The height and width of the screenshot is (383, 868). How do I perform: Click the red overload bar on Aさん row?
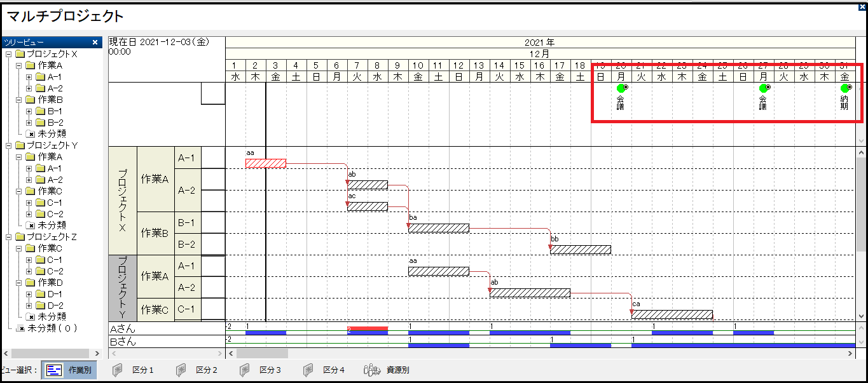tap(367, 328)
